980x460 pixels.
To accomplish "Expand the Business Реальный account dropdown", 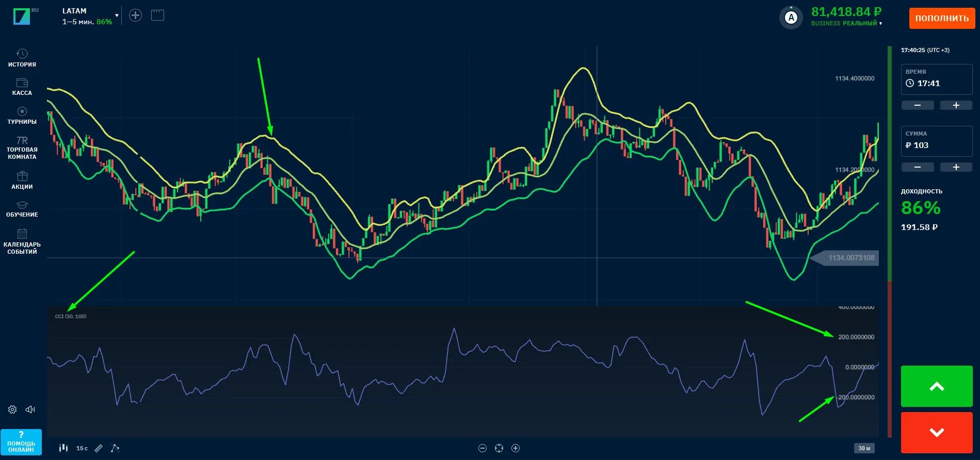I will click(846, 23).
